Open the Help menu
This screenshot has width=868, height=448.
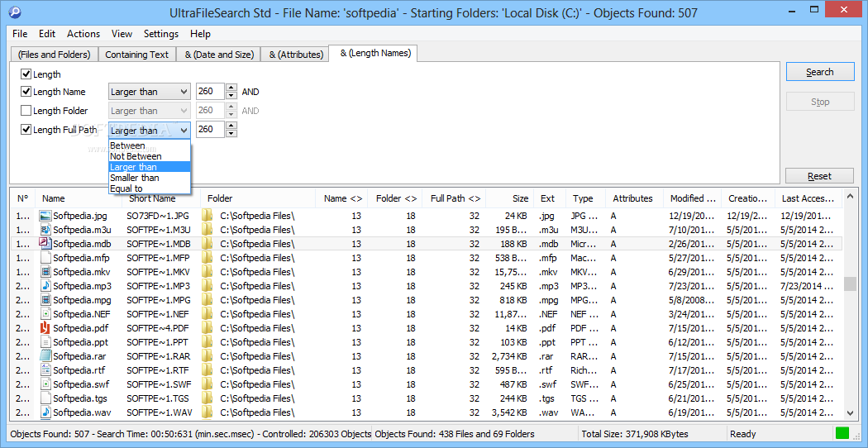pyautogui.click(x=200, y=34)
